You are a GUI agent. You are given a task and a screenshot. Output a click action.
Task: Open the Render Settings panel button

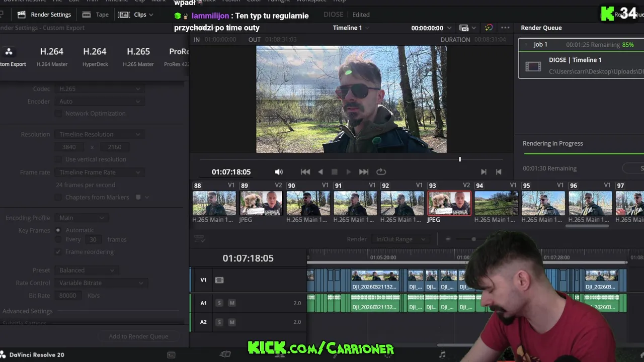(x=44, y=15)
